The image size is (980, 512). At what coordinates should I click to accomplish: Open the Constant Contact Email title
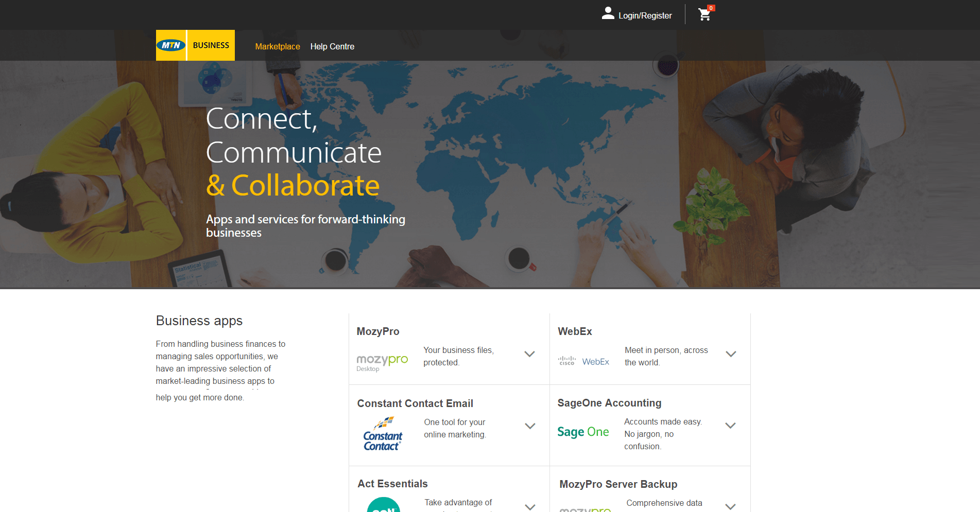[x=415, y=403]
